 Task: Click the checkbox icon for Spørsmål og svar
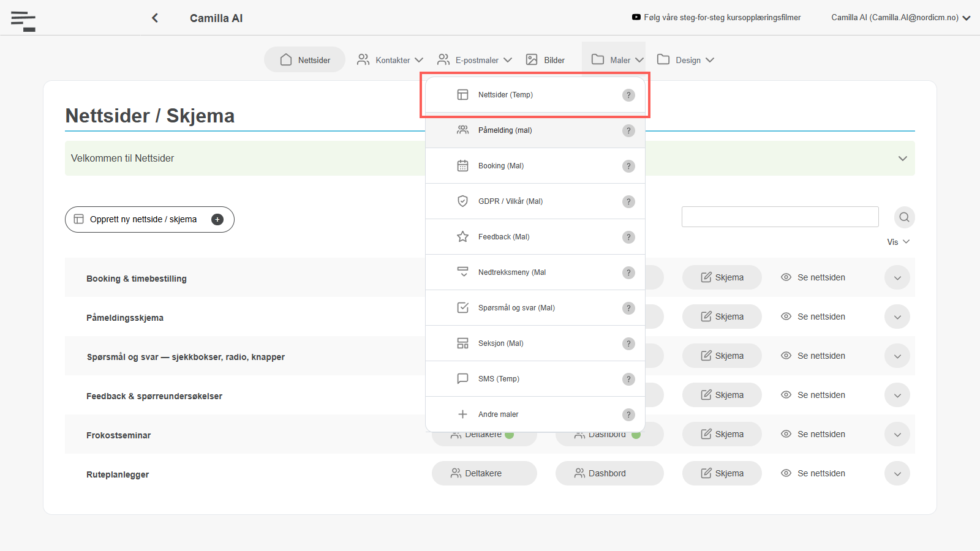click(x=462, y=308)
